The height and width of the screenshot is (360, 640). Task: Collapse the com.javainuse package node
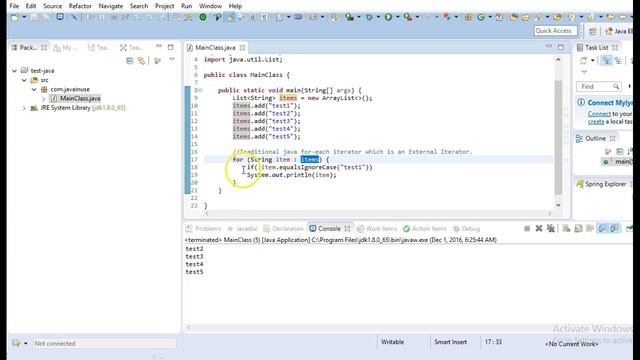34,89
